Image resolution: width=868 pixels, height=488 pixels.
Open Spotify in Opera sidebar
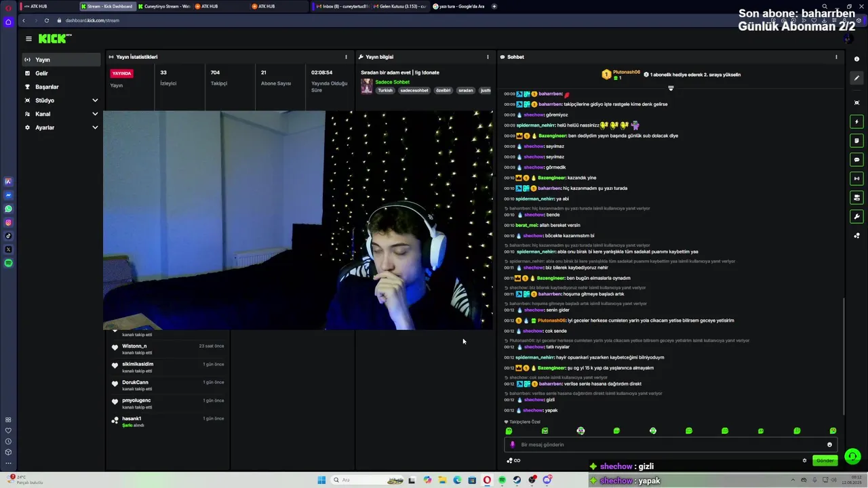coord(8,263)
